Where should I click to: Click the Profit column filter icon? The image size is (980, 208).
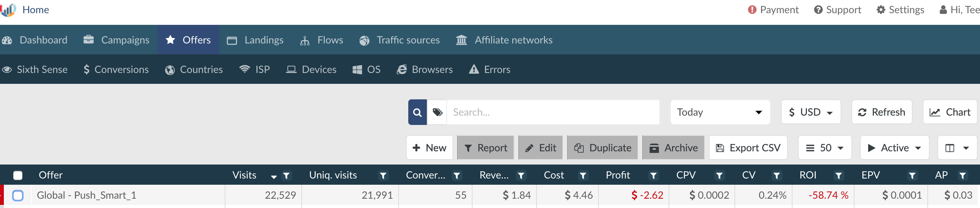click(x=653, y=176)
